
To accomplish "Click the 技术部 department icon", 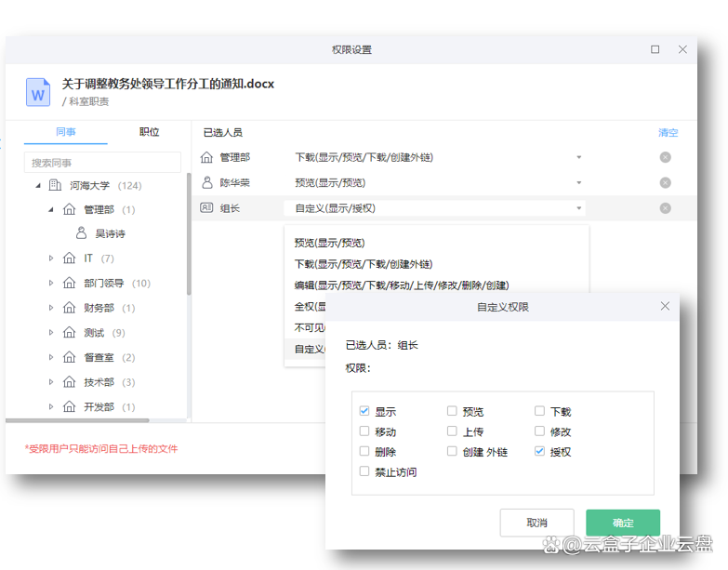I will point(69,382).
